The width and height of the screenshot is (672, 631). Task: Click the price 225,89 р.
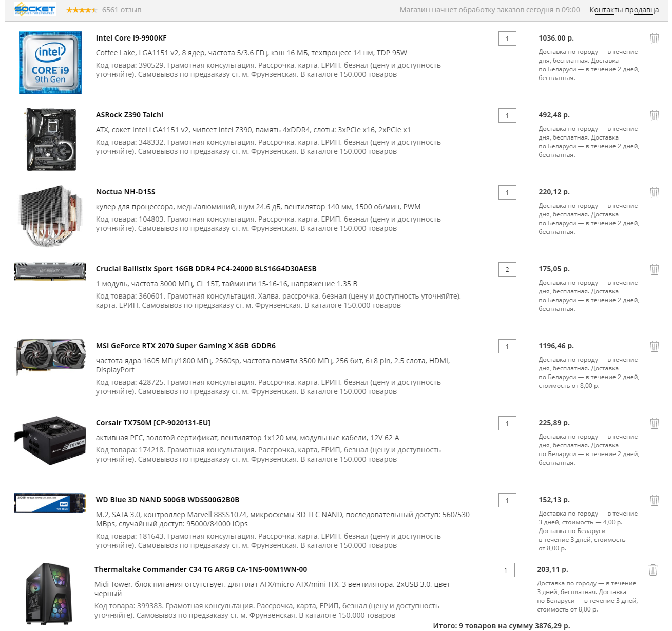554,423
